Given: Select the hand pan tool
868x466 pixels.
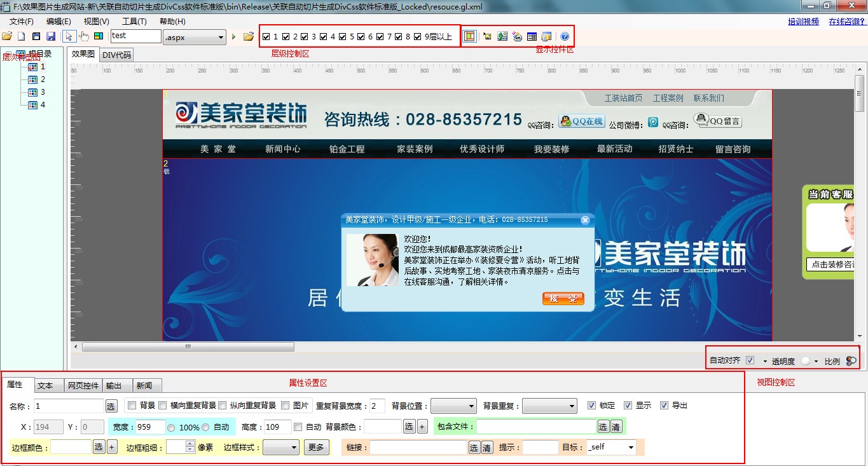Looking at the screenshot, I should [x=84, y=36].
